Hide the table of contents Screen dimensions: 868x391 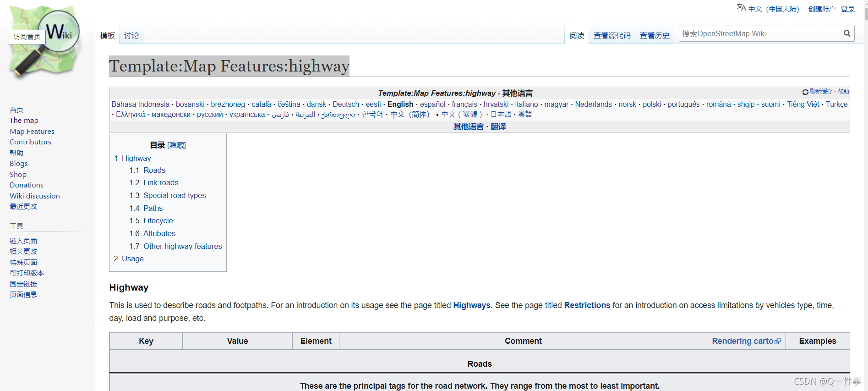(177, 145)
